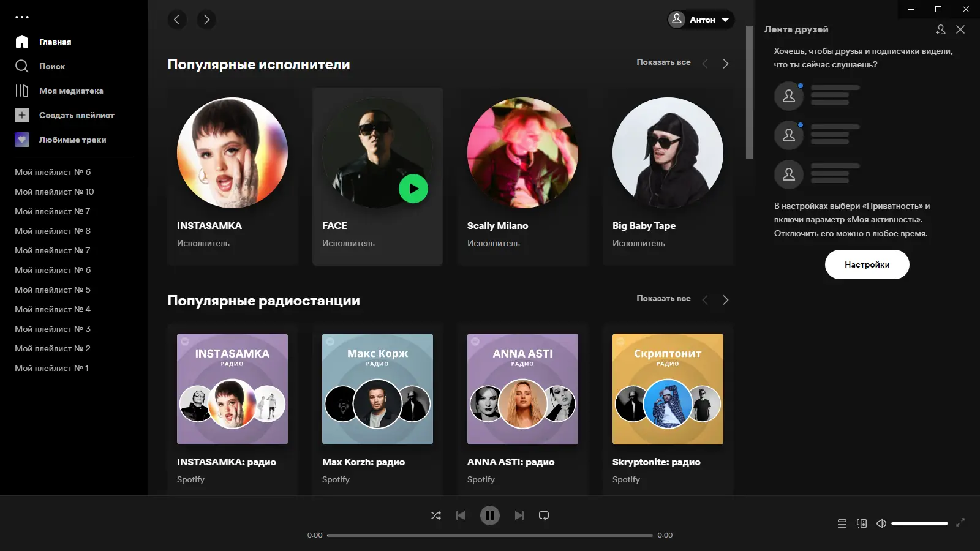The image size is (980, 551).
Task: Click Показать все for Популярные исполнители
Action: [x=663, y=62]
